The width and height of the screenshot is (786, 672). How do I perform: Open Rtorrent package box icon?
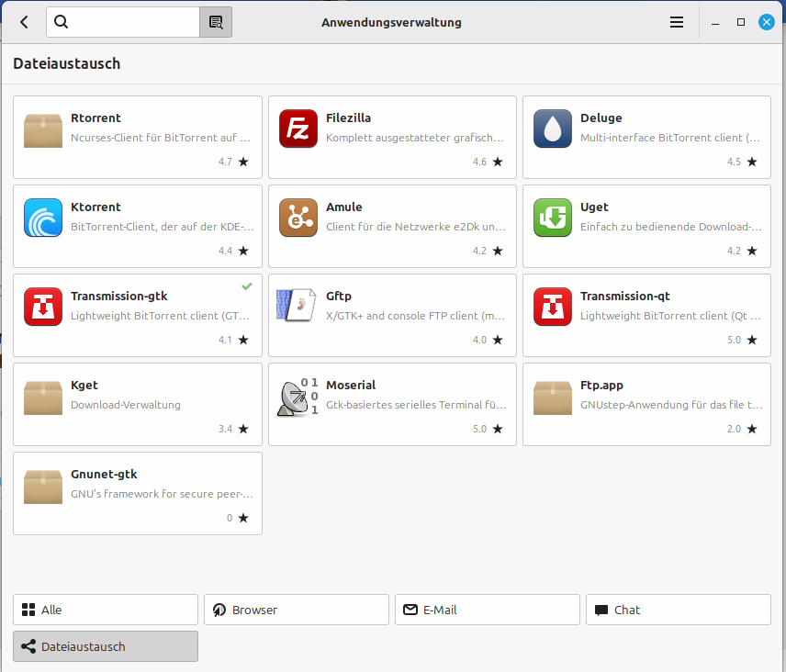click(x=43, y=130)
